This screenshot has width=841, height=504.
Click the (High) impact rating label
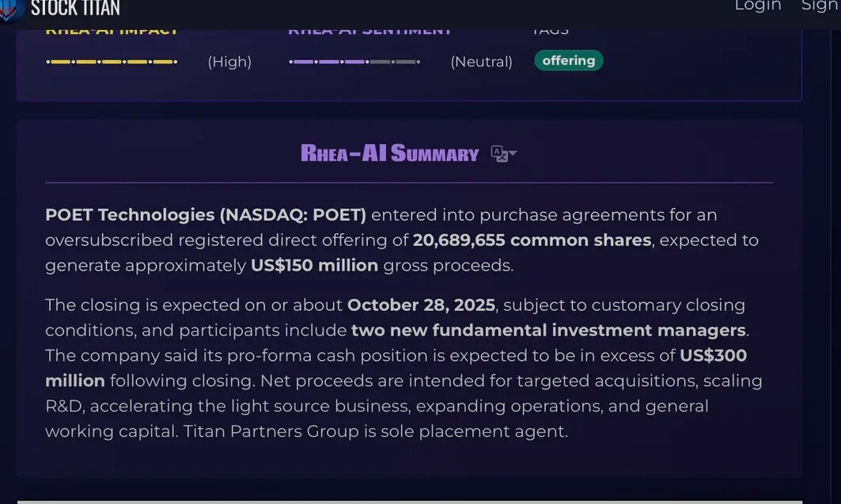point(229,62)
